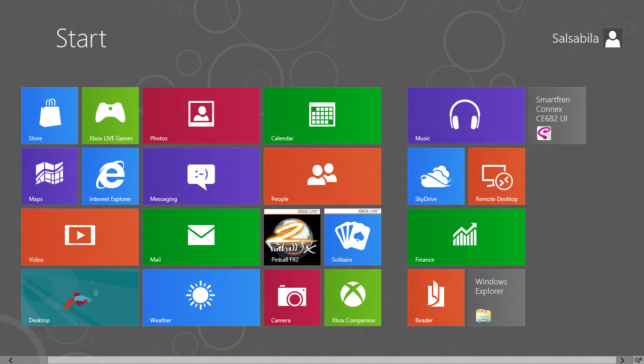Open the Solitaire tile
Screen dimensions: 644x364
pos(352,237)
